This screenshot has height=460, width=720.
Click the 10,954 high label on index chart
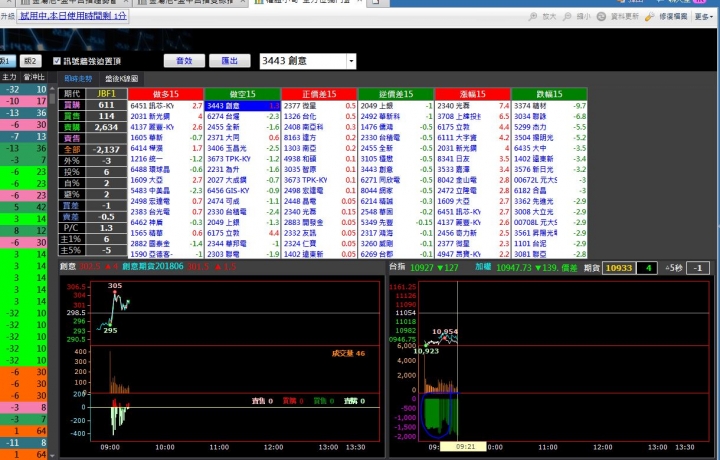(445, 331)
